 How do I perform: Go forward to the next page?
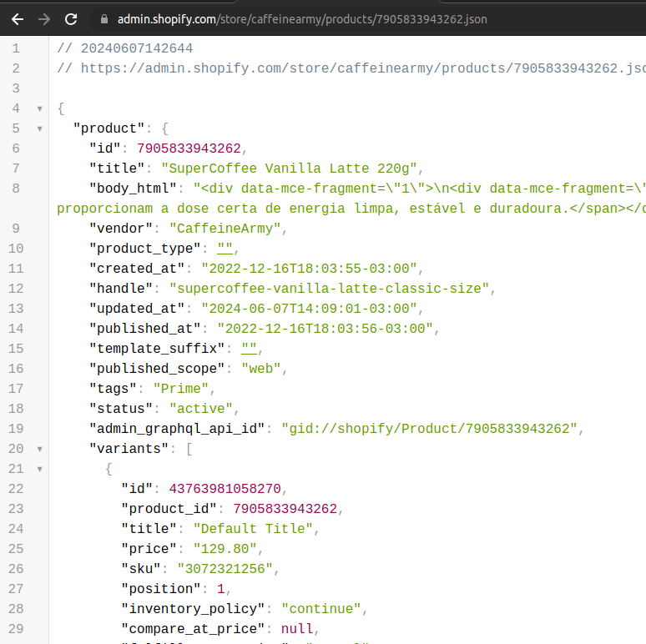[x=44, y=19]
